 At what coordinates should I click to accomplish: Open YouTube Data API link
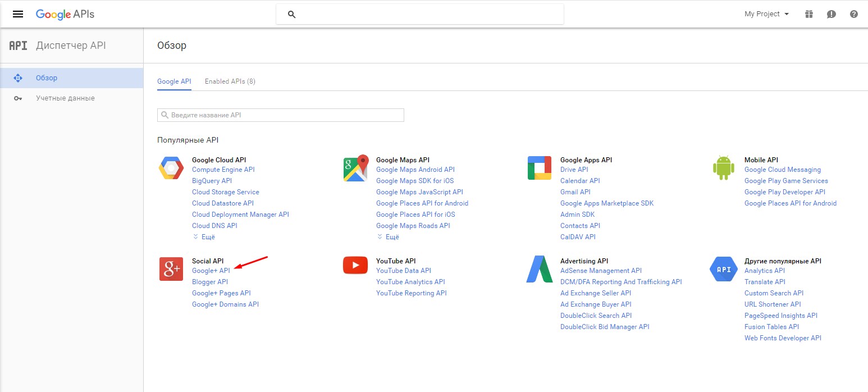(x=404, y=271)
